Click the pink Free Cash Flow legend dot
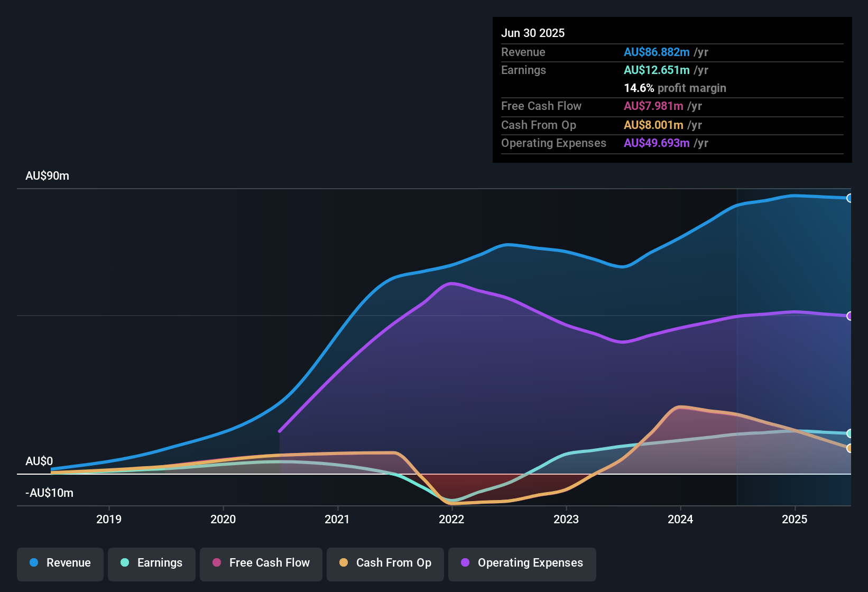868x592 pixels. click(216, 563)
